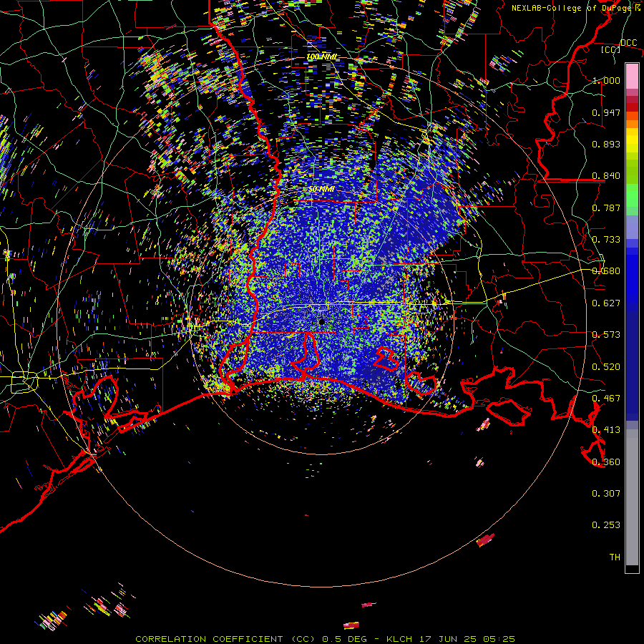This screenshot has height=644, width=644.
Task: Select the 0.253 scale value
Action: pyautogui.click(x=606, y=525)
